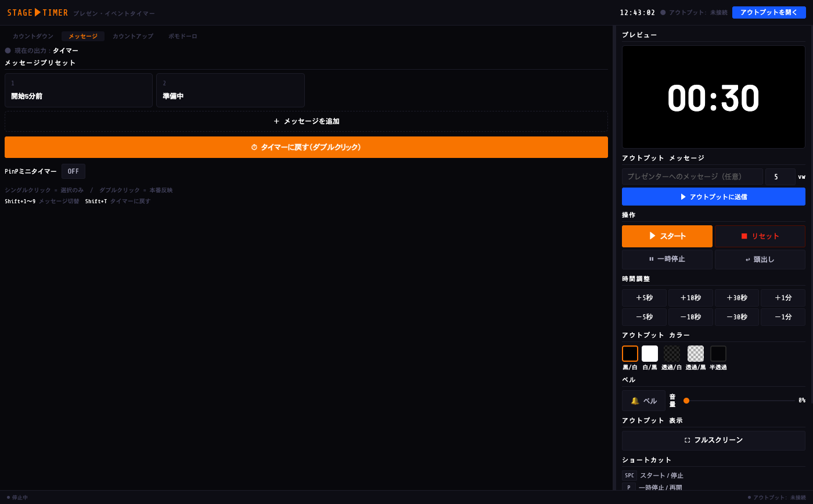Switch to the カウントダウン tab
The width and height of the screenshot is (813, 504).
[33, 36]
